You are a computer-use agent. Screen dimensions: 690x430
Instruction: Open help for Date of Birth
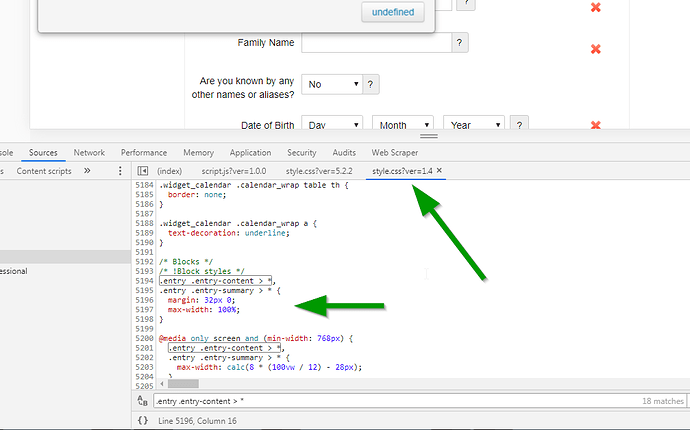(x=519, y=124)
